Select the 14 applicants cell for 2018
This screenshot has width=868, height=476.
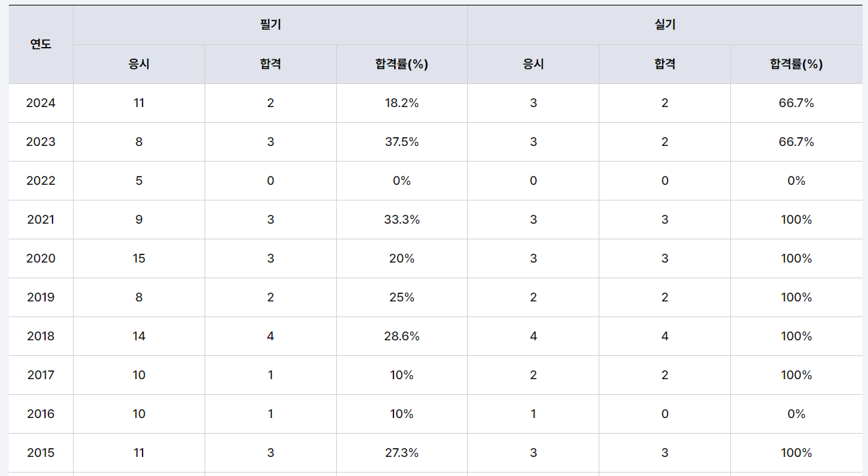(139, 336)
